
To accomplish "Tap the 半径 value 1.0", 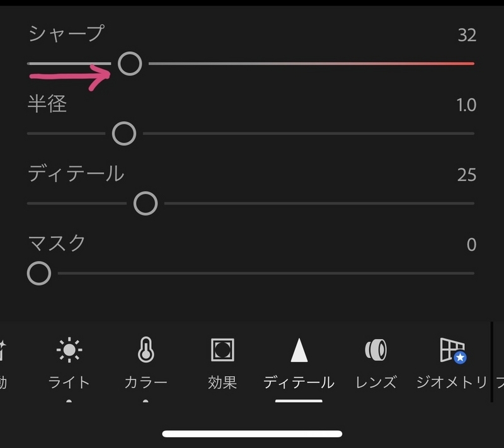I will pyautogui.click(x=466, y=105).
